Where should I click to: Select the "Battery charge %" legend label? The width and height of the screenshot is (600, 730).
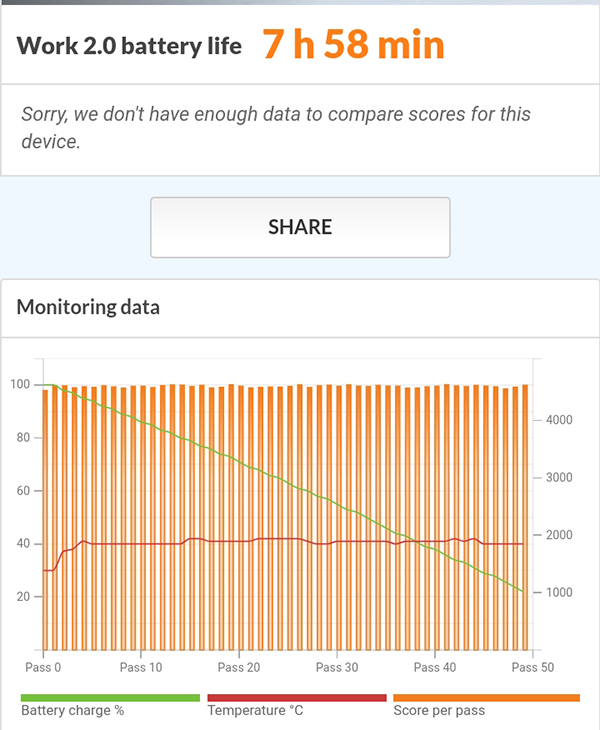(x=73, y=712)
